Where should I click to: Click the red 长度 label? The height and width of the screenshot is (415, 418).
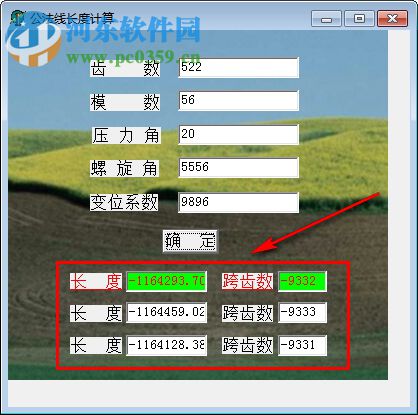(96, 282)
